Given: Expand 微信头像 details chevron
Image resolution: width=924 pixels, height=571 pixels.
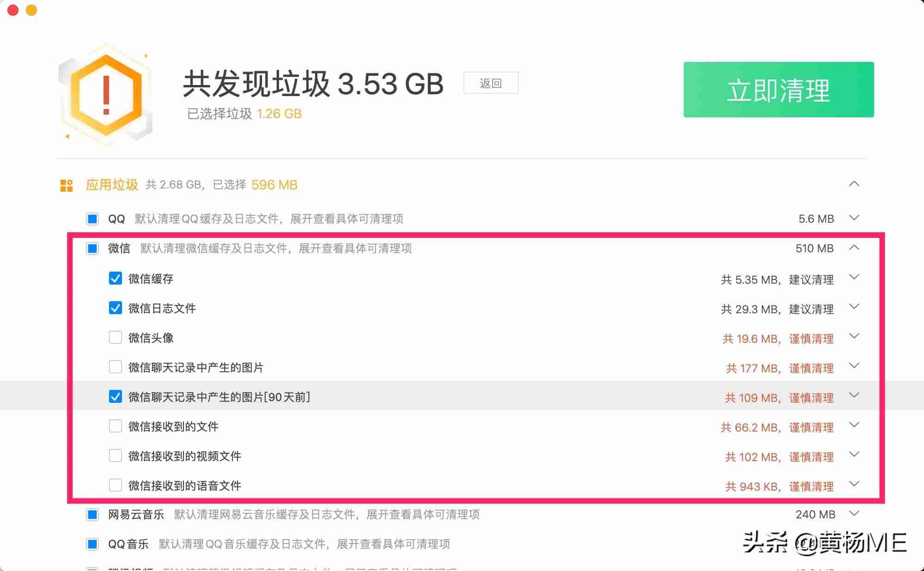Looking at the screenshot, I should coord(854,336).
